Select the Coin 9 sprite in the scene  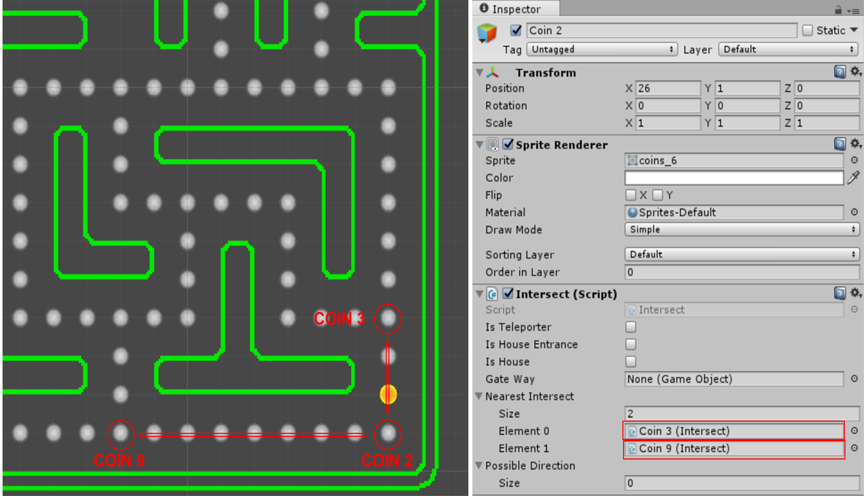click(x=121, y=433)
